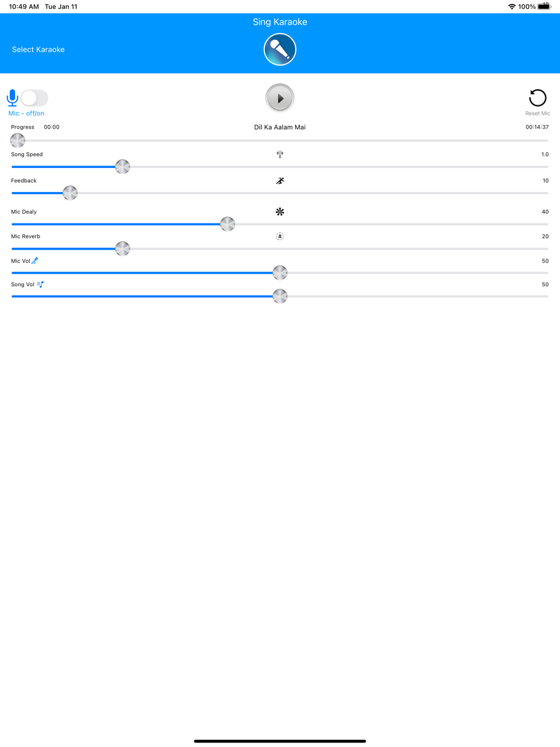Click the Mic Vol slider knob
Viewport: 560px width, 747px height.
pyautogui.click(x=280, y=273)
